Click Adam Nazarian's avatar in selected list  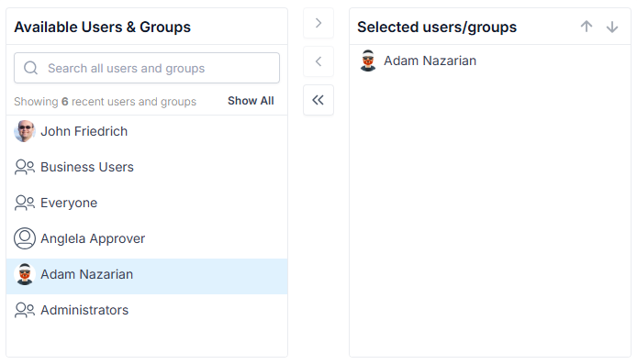point(368,61)
